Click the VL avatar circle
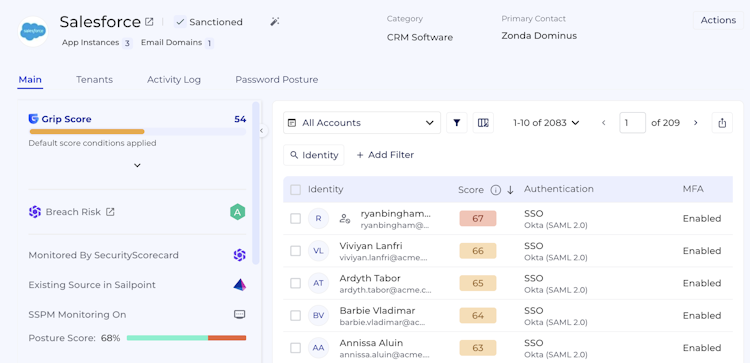750x363 pixels. tap(319, 251)
